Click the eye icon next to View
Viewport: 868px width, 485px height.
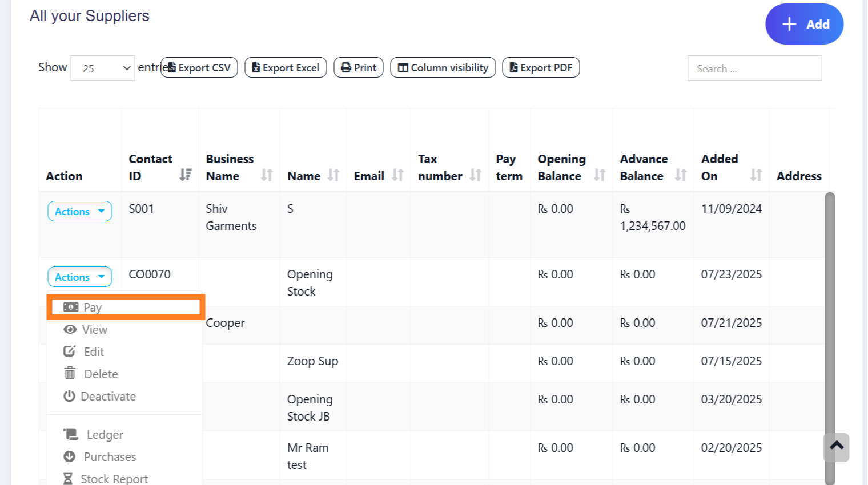click(x=70, y=329)
